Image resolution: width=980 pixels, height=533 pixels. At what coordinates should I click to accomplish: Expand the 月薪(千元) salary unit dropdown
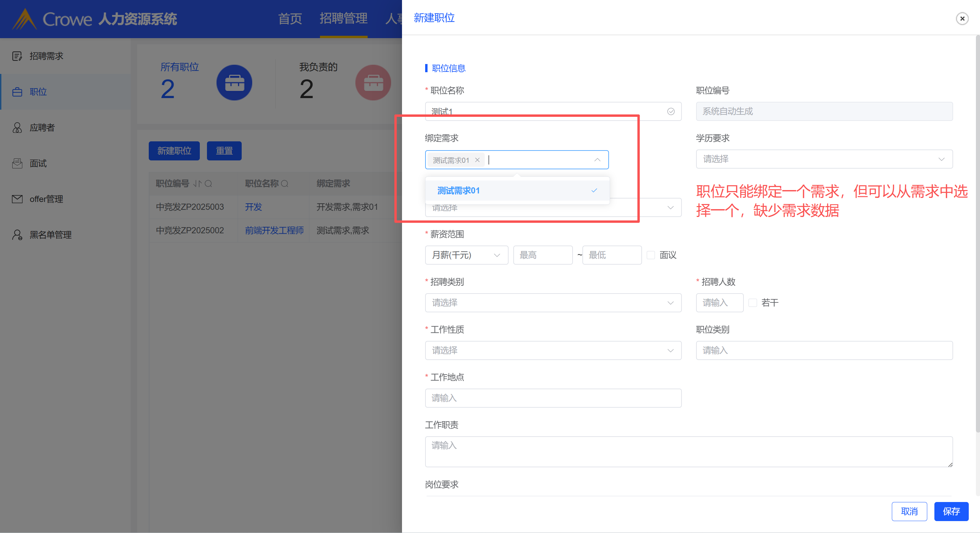466,255
